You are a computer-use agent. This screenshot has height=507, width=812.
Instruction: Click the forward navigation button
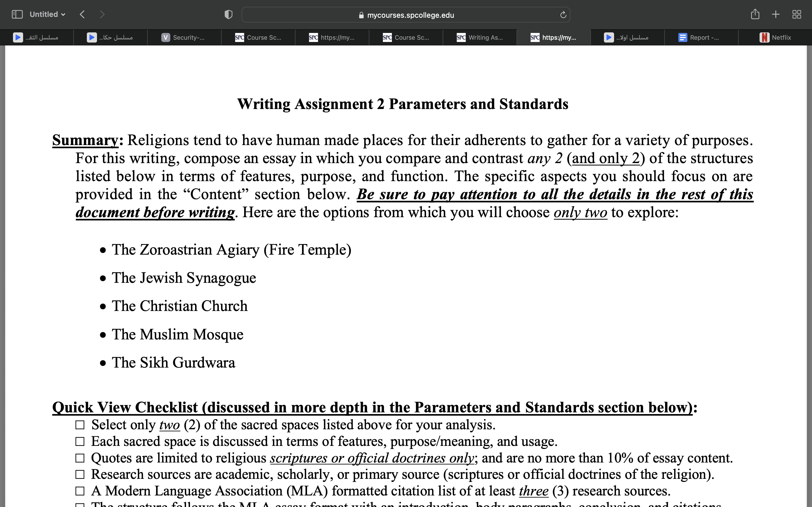(x=102, y=14)
